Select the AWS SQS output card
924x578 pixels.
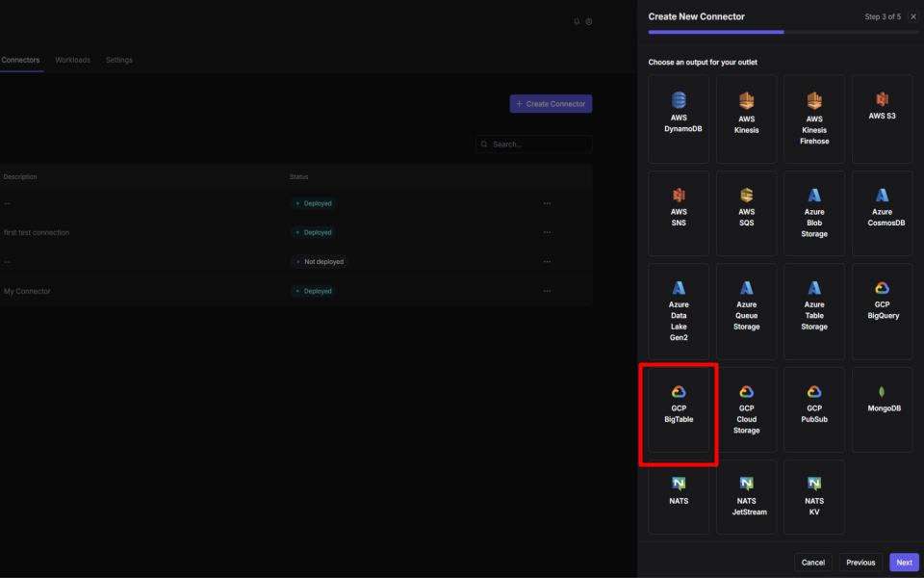(x=746, y=214)
